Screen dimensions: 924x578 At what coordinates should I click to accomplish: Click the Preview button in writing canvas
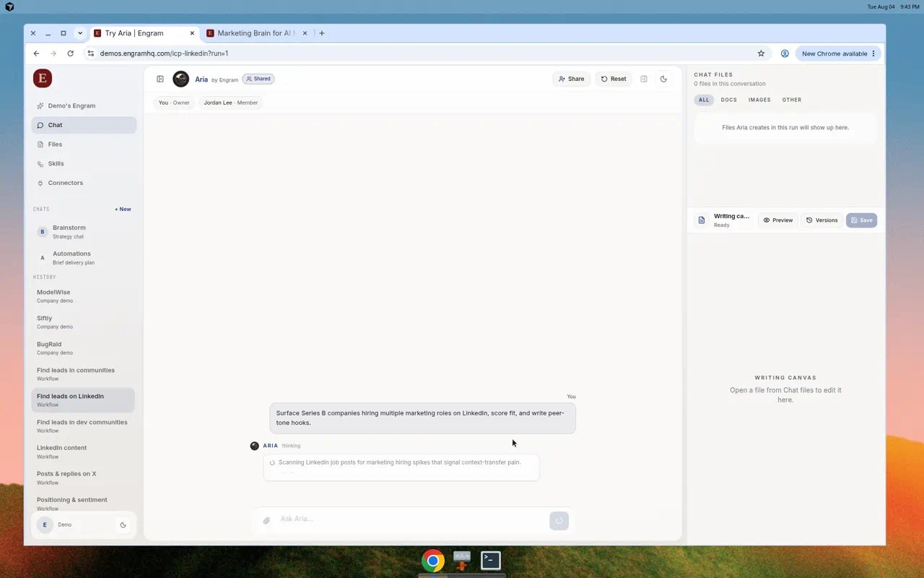click(x=778, y=220)
